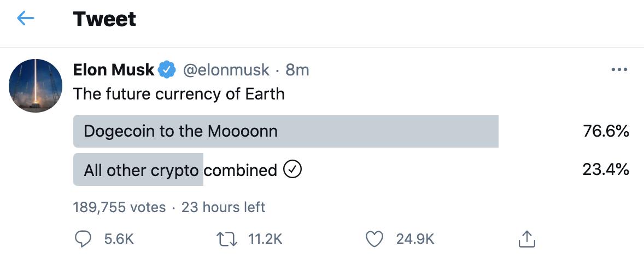The height and width of the screenshot is (258, 644).
Task: Open the @elonmusk handle link
Action: (x=225, y=70)
